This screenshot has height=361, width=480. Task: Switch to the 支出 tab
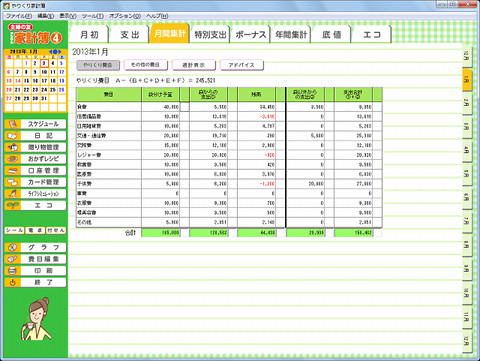(x=129, y=34)
